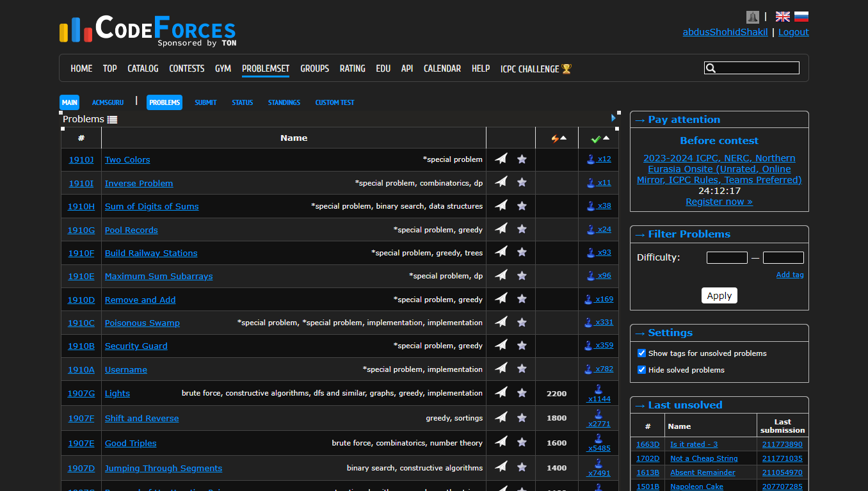Screen dimensions: 868x491
Task: Go to next problems page arrow
Action: coord(613,118)
